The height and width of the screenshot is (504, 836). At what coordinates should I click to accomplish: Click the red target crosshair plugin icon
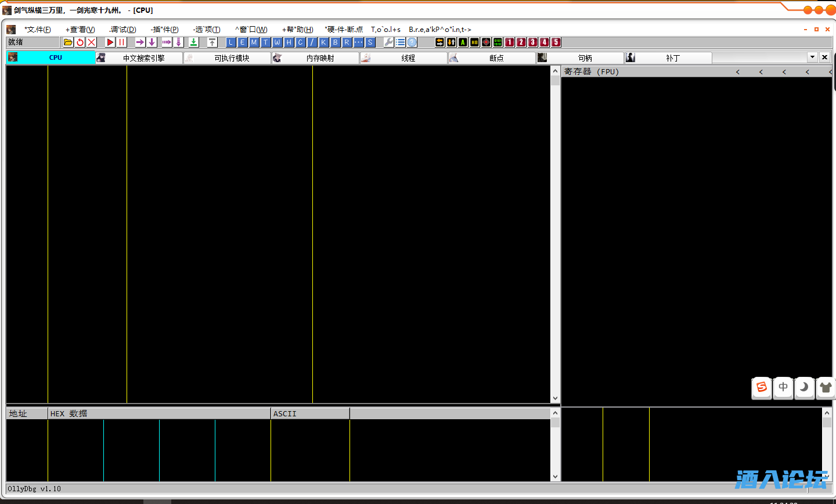[486, 42]
